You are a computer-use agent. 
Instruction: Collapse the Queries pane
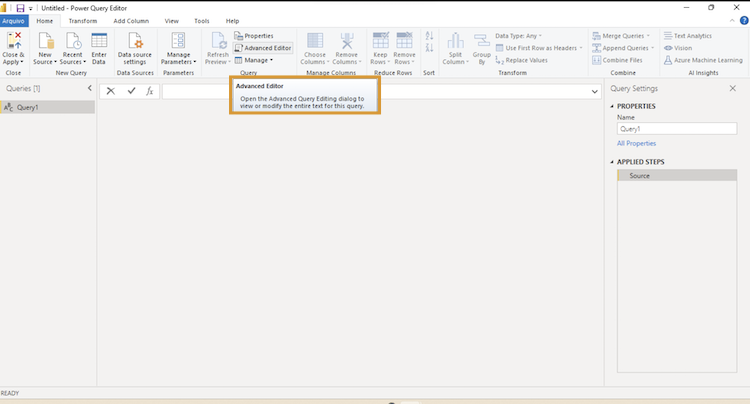pyautogui.click(x=89, y=88)
